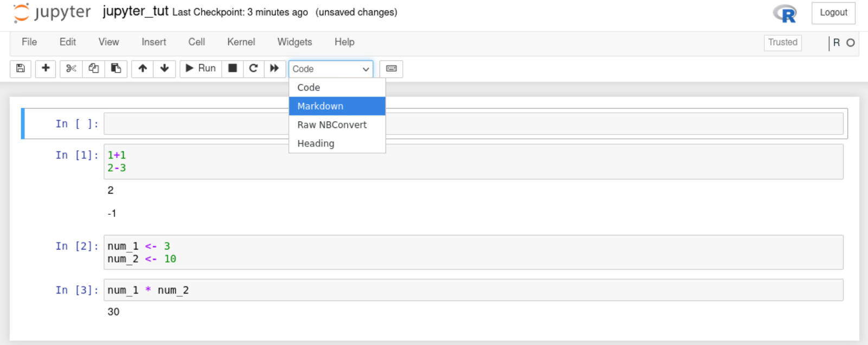The image size is (868, 345).
Task: Open the Widgets menu
Action: pyautogui.click(x=295, y=42)
